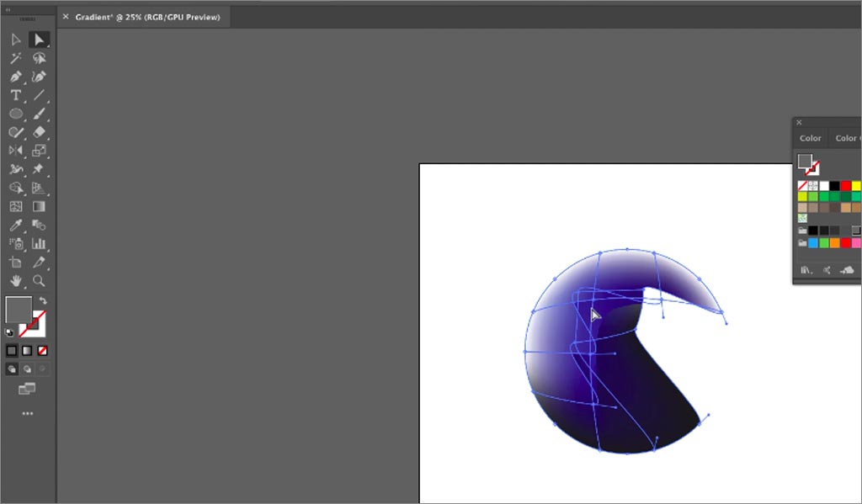This screenshot has width=862, height=504.
Task: Open the Show Swatch Kinds menu
Action: [828, 269]
